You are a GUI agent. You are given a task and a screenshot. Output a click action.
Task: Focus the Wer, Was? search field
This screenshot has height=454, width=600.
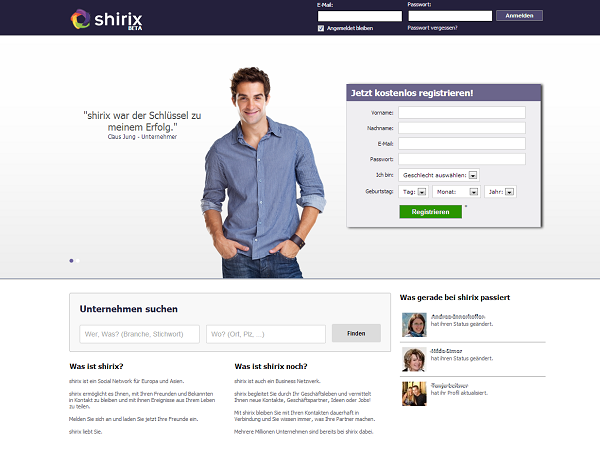(x=140, y=334)
